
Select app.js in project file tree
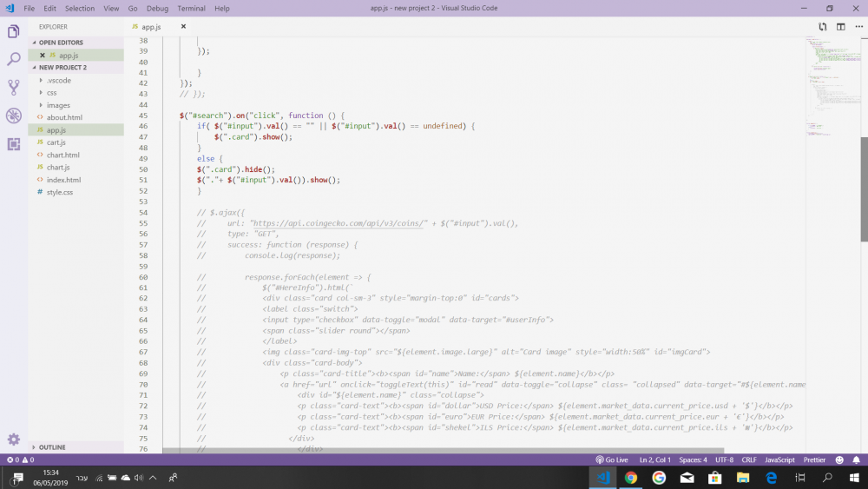(x=76, y=130)
